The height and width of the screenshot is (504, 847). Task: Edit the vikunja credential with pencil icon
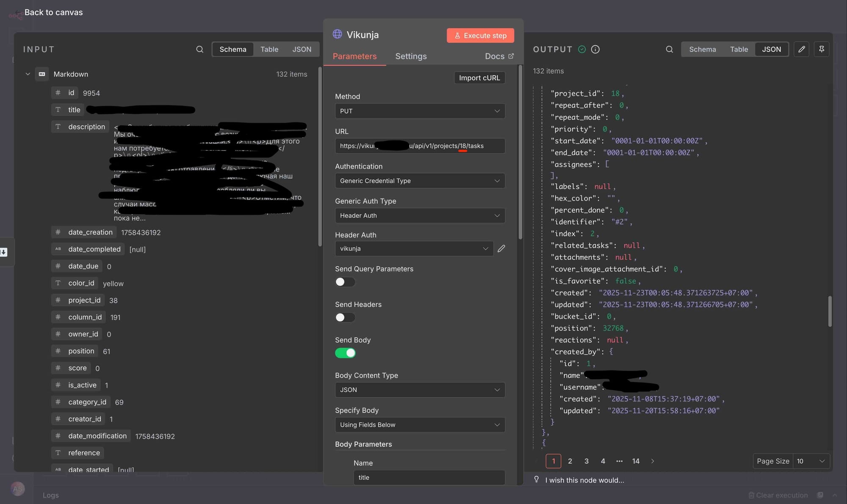501,249
